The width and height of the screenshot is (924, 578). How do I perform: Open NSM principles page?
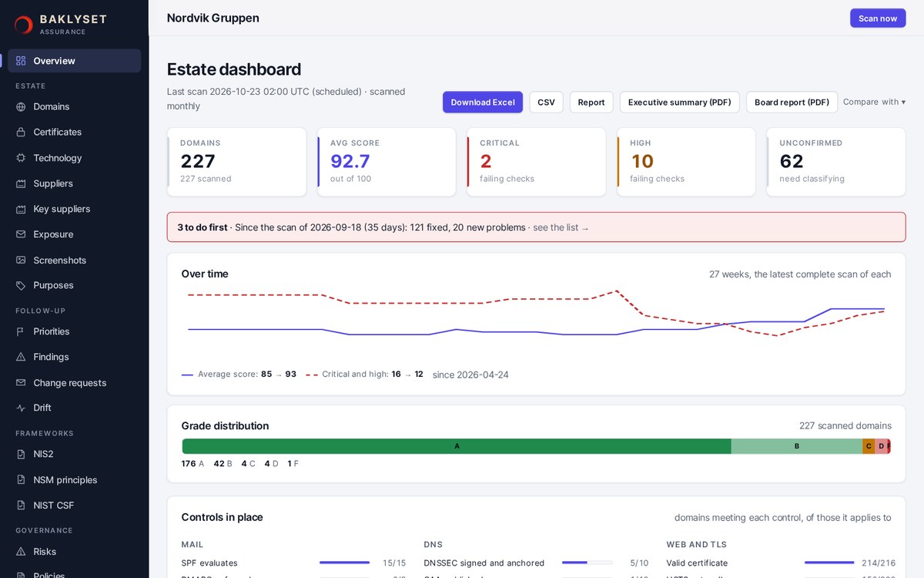pyautogui.click(x=74, y=480)
